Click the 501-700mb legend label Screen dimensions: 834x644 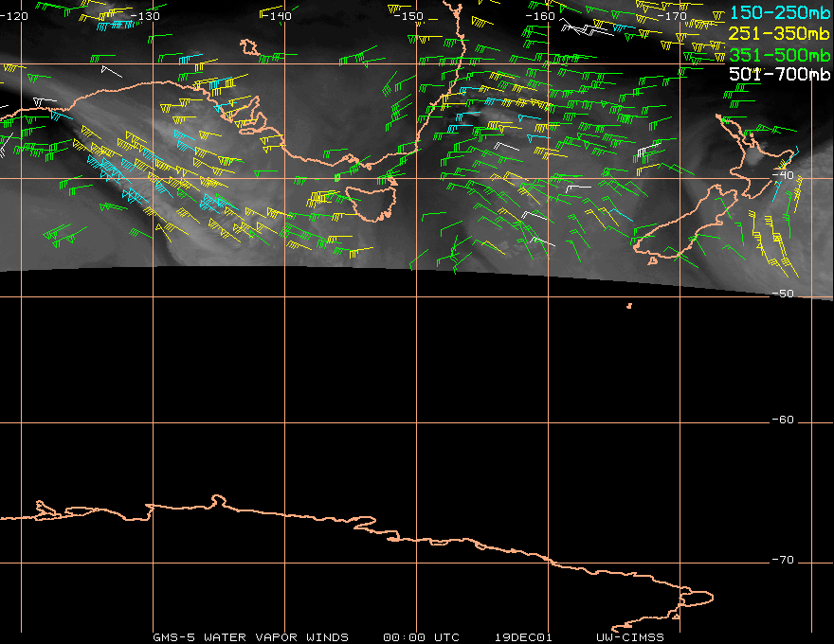[779, 74]
